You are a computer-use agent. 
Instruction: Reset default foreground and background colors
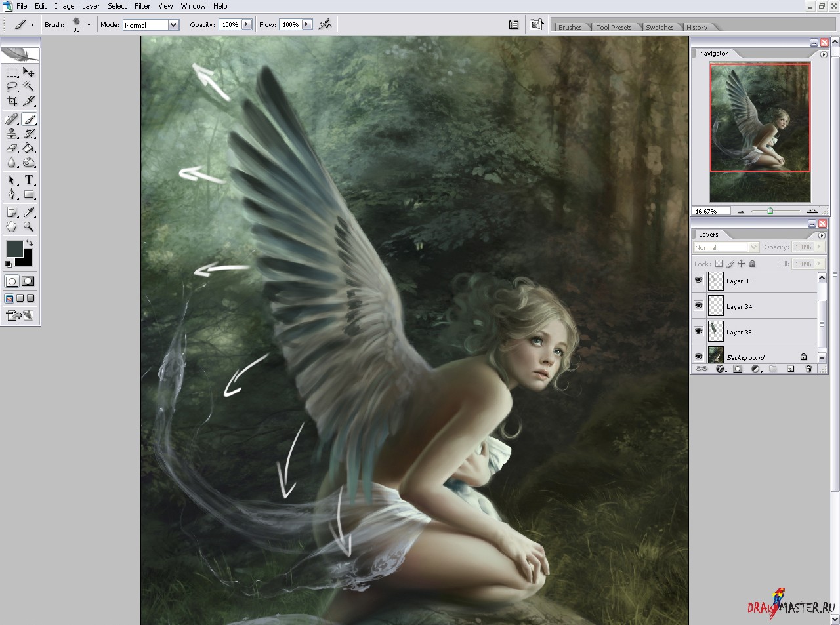pyautogui.click(x=9, y=264)
